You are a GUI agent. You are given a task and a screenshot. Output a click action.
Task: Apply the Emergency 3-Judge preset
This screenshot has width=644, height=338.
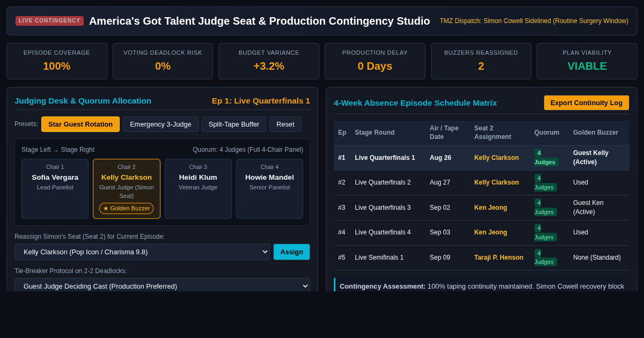pos(160,124)
